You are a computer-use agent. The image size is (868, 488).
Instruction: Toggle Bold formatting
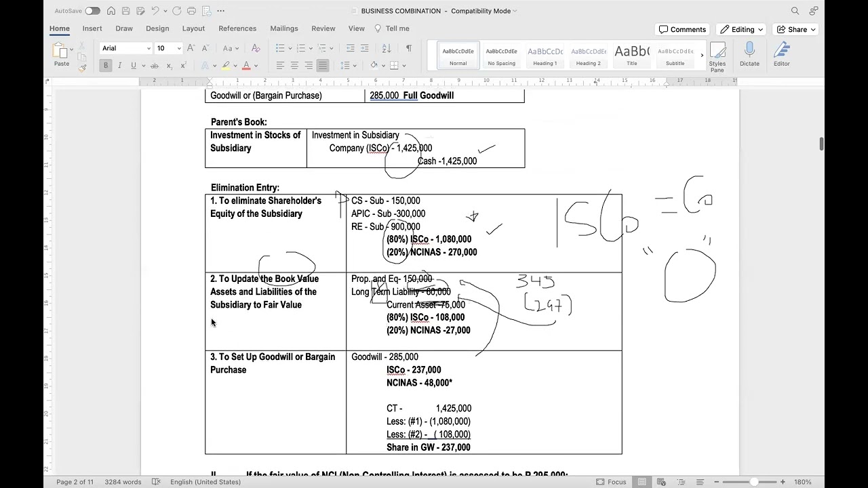[105, 65]
